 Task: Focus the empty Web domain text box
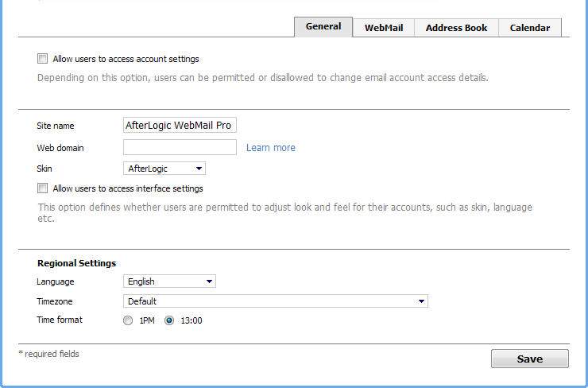coord(180,147)
